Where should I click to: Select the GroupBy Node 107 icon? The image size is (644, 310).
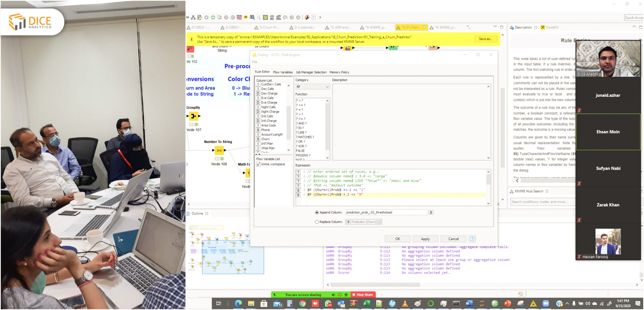coord(193,116)
